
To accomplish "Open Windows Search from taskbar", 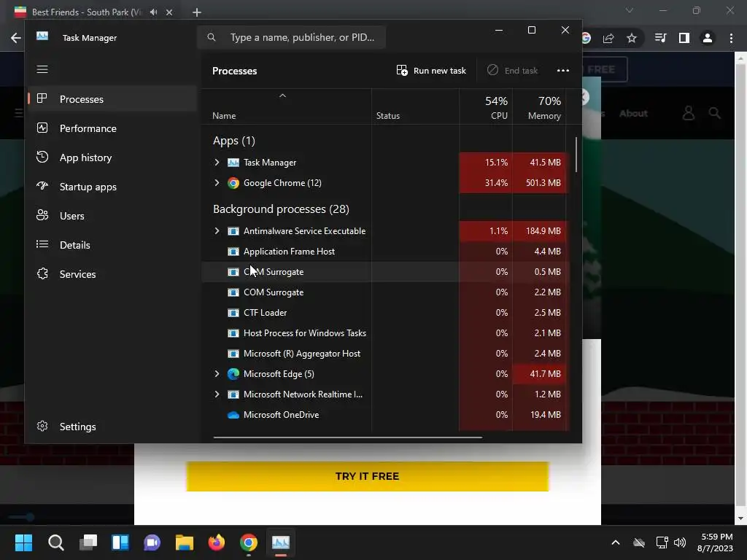I will [55, 542].
